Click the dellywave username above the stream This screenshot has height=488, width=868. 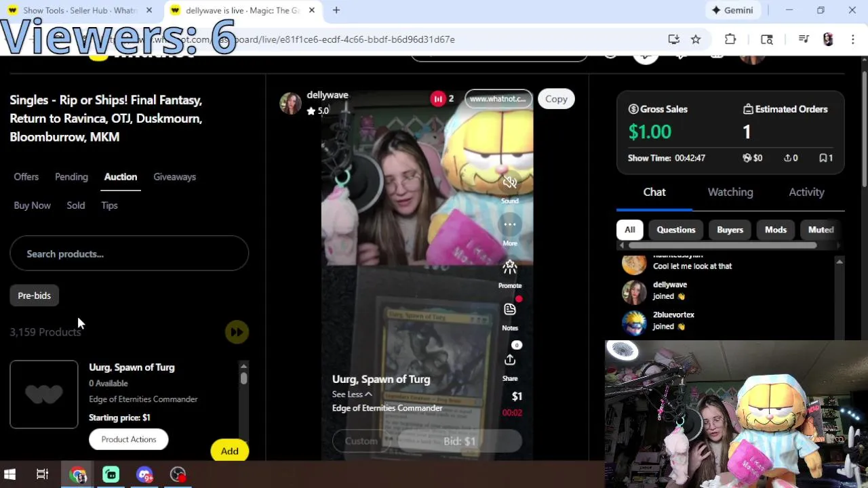click(328, 95)
